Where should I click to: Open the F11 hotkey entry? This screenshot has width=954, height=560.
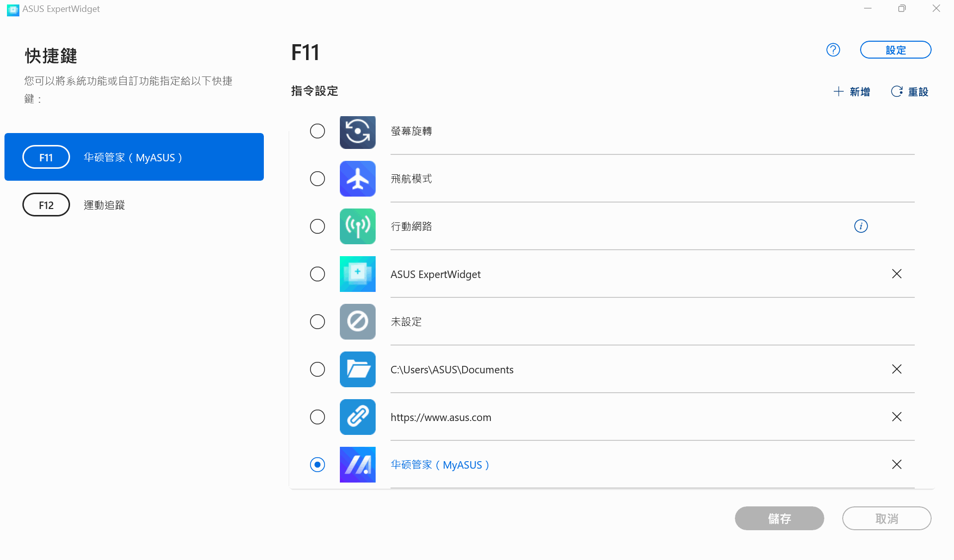pos(134,157)
